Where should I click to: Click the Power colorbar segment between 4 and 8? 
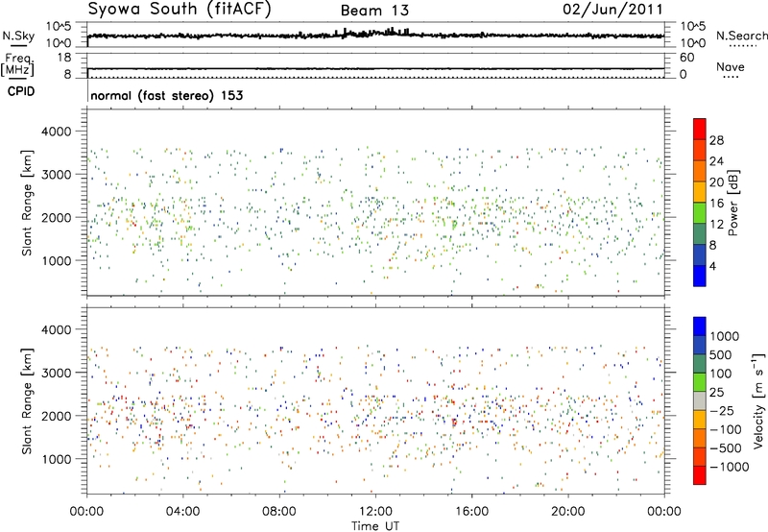(x=700, y=254)
